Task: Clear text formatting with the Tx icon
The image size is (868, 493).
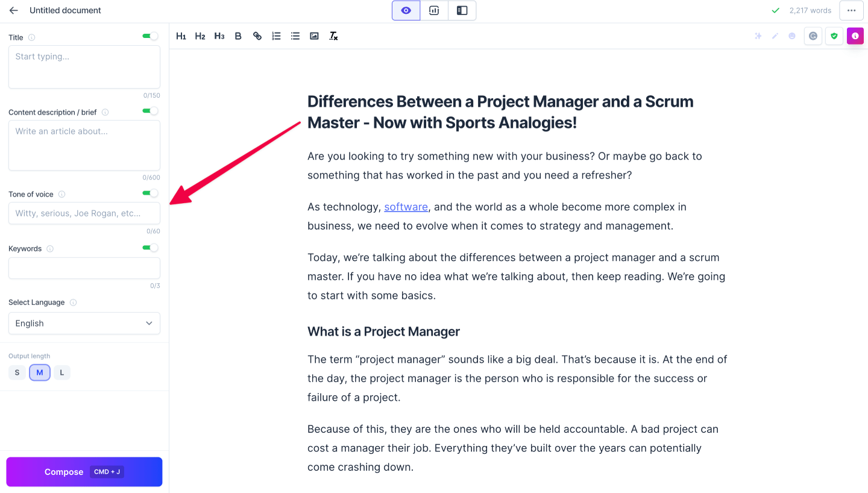Action: 333,36
